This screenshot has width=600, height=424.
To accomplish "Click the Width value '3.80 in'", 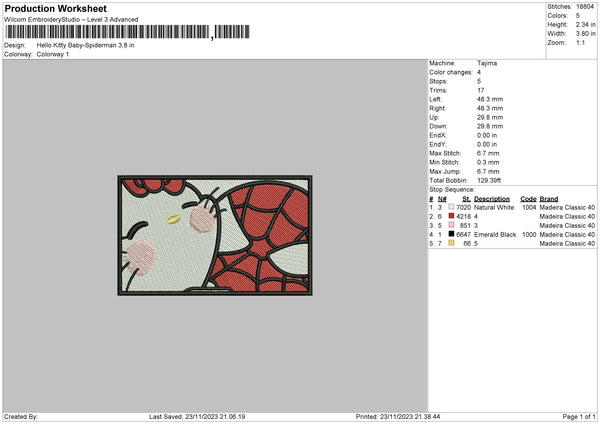I will point(585,34).
